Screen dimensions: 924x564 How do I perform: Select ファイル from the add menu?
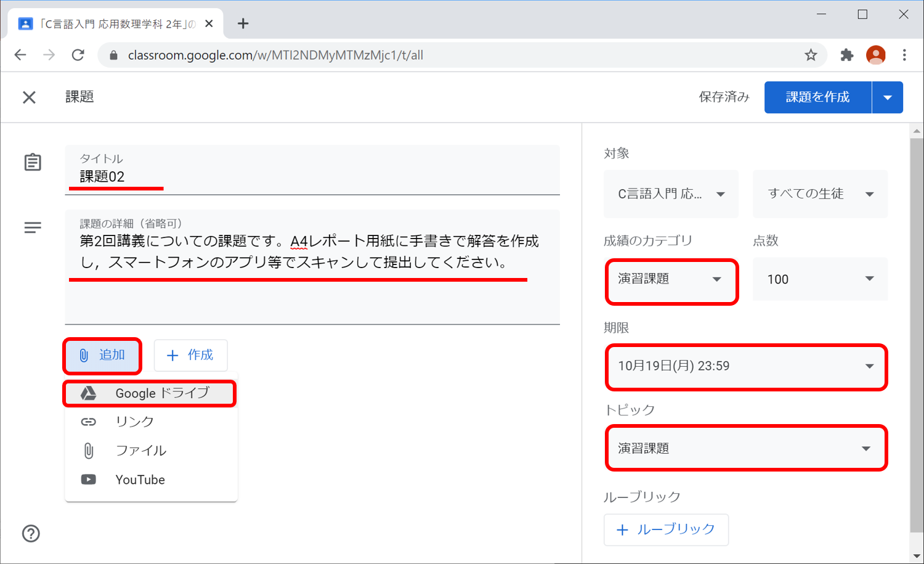[x=151, y=451]
